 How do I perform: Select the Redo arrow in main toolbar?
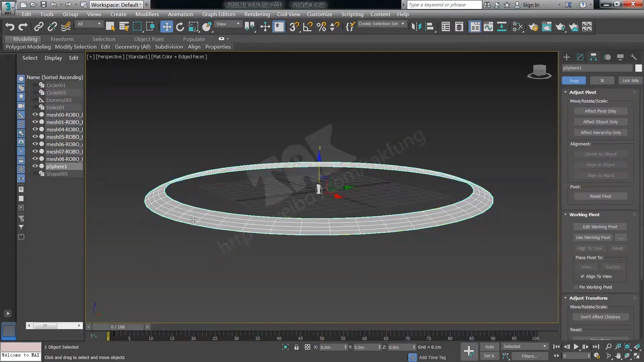point(23,27)
